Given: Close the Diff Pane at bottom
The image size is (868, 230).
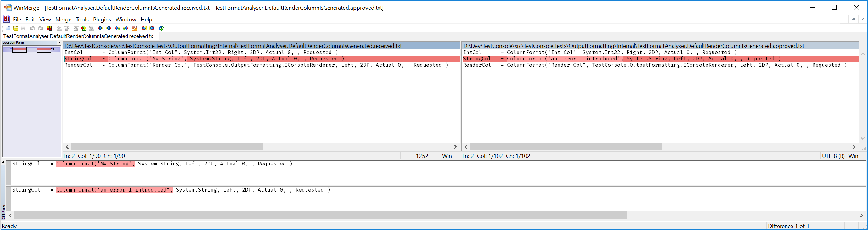Looking at the screenshot, I should point(3,162).
